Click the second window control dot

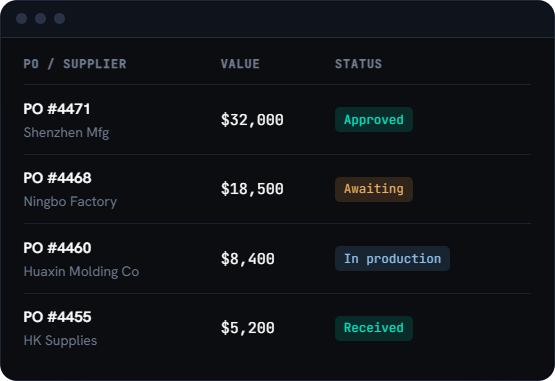click(x=40, y=18)
